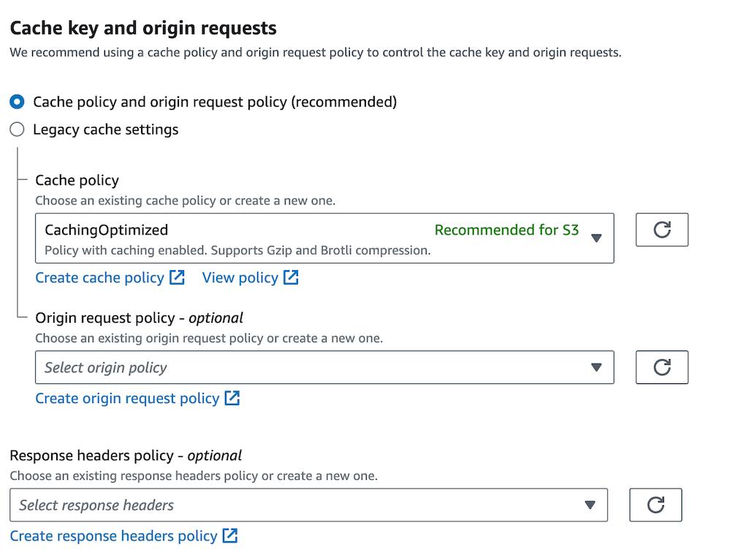Refresh the origin request policy list
Viewport: 748px width, 560px height.
(662, 367)
